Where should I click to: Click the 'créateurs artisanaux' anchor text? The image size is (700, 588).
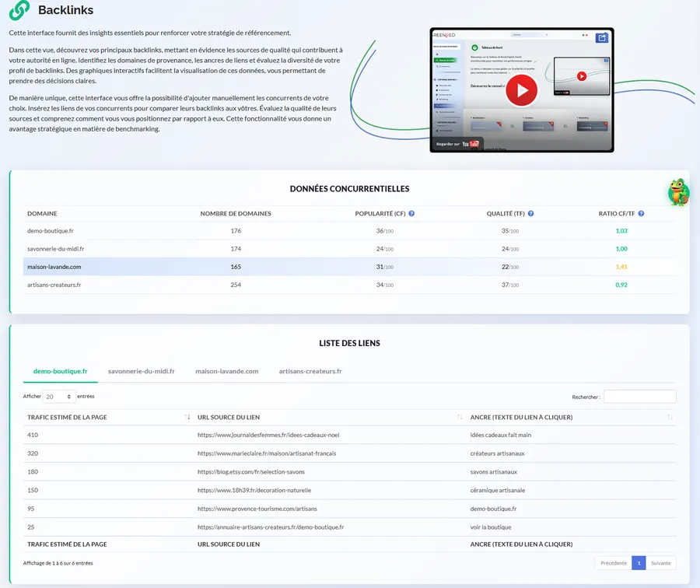[497, 453]
